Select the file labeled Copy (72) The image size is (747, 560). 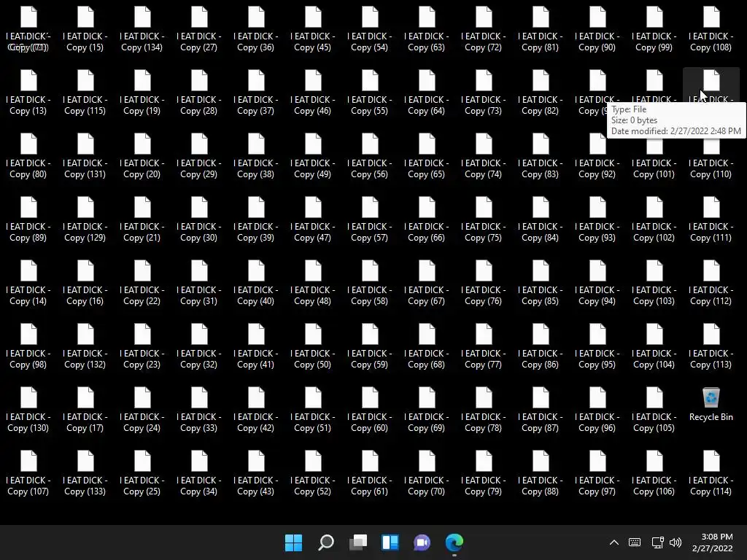[484, 28]
